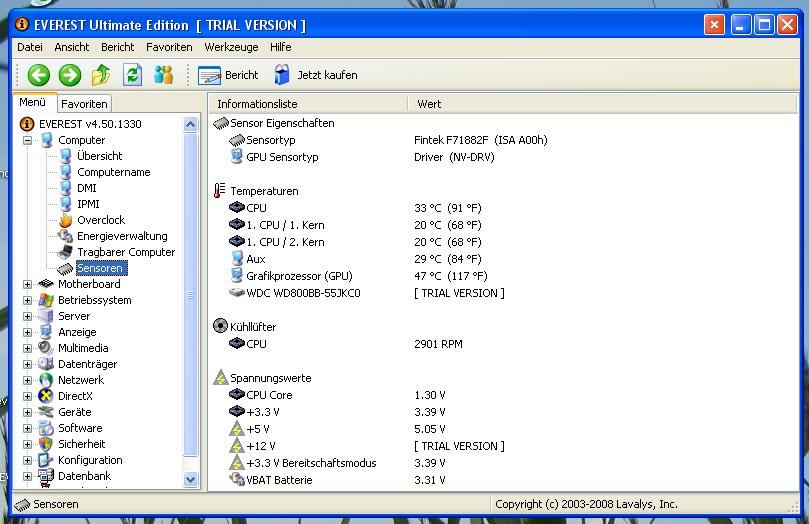Open the Datei menu

tap(30, 47)
